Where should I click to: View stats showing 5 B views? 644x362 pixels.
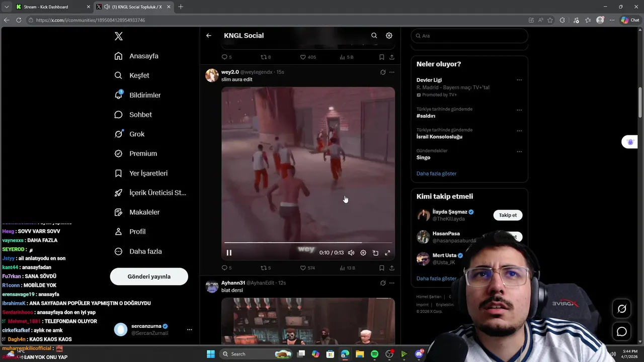[x=347, y=57]
